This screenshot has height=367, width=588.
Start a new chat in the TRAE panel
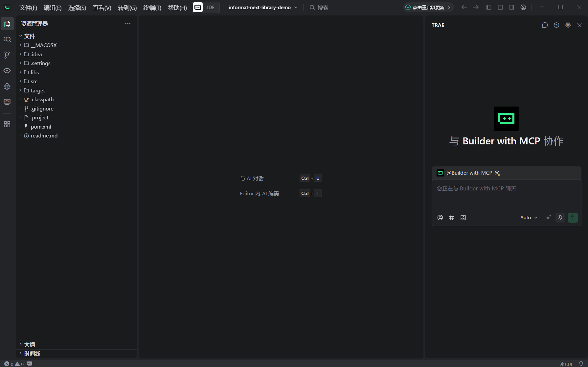tap(545, 25)
